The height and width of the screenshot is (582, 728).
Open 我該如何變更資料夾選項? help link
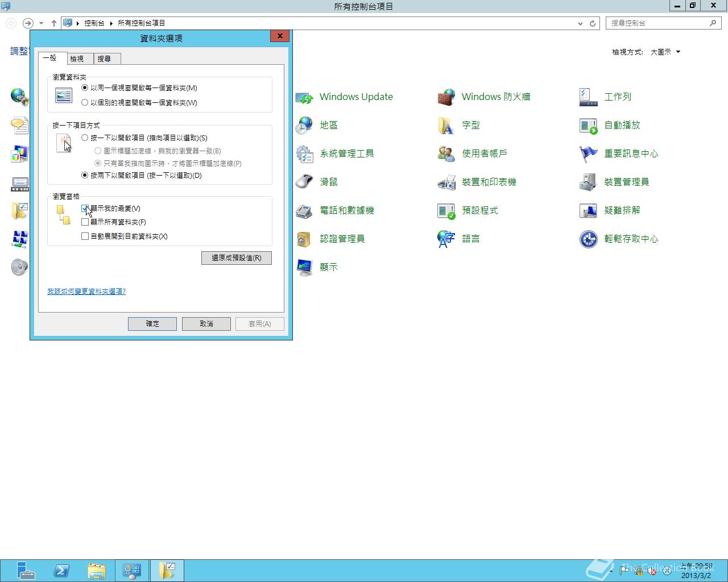(x=86, y=292)
